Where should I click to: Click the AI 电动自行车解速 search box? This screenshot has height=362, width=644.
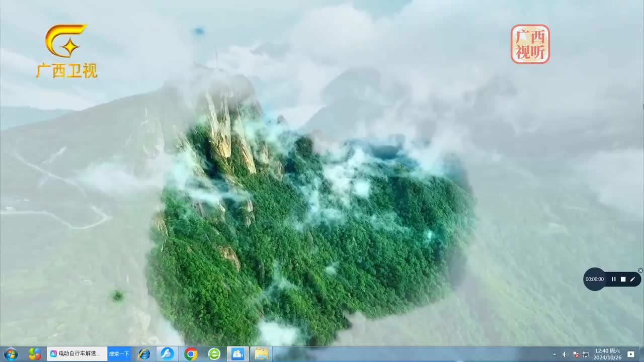coord(77,354)
